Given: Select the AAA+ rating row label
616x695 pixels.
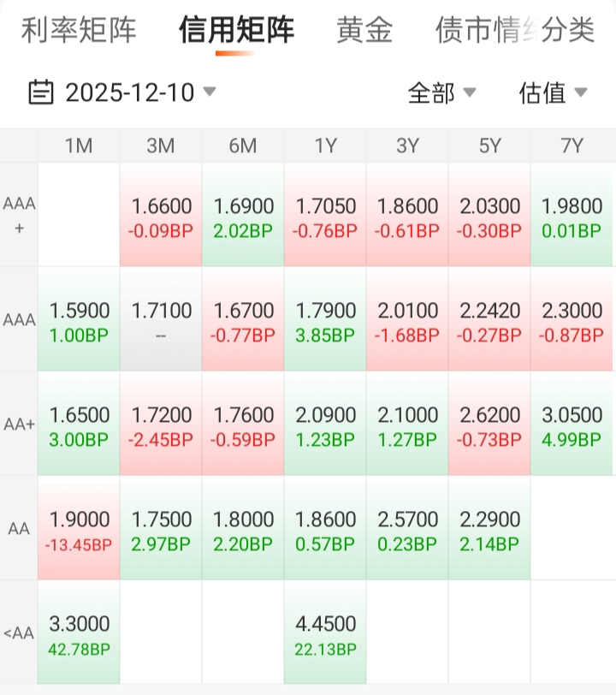Looking at the screenshot, I should pos(19,215).
